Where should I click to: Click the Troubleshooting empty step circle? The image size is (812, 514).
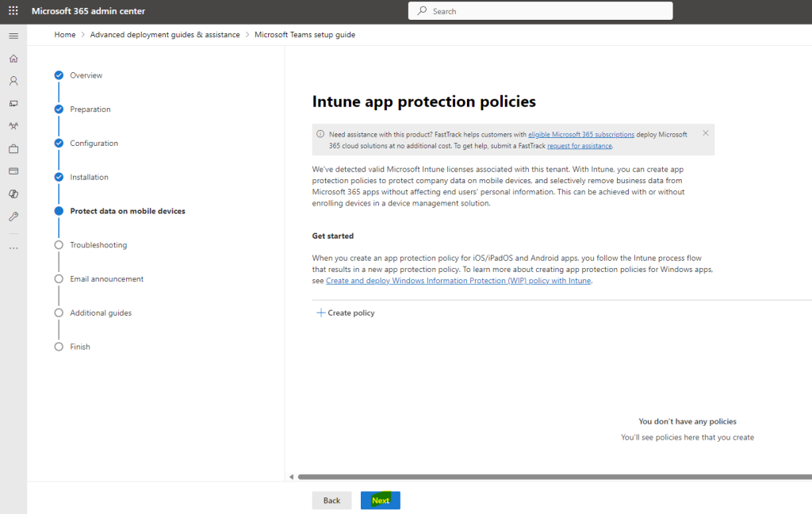59,245
